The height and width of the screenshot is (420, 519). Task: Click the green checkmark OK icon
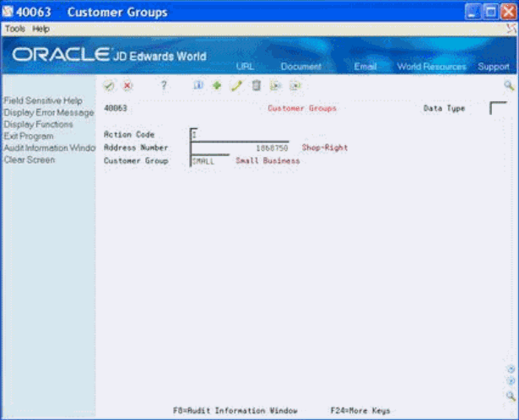click(109, 86)
